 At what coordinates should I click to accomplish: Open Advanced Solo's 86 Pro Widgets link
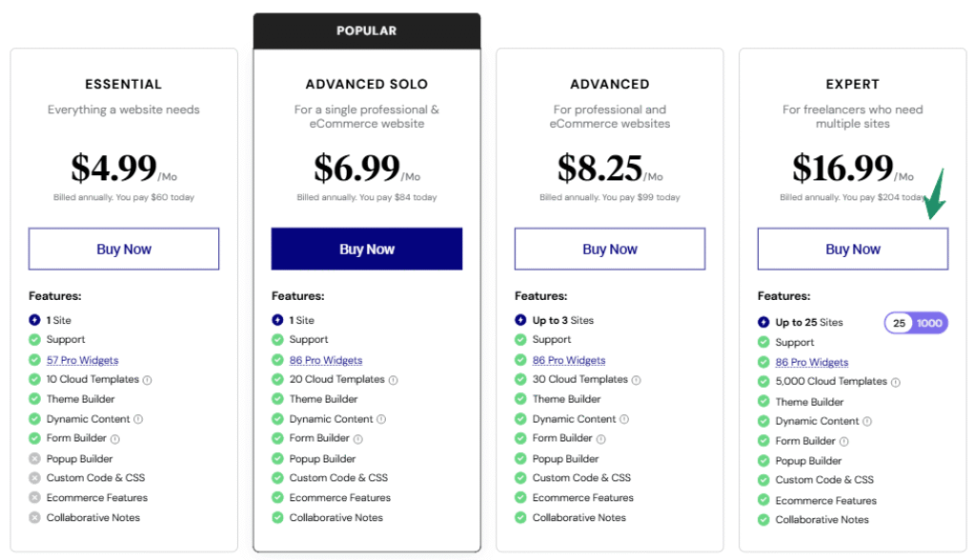326,360
